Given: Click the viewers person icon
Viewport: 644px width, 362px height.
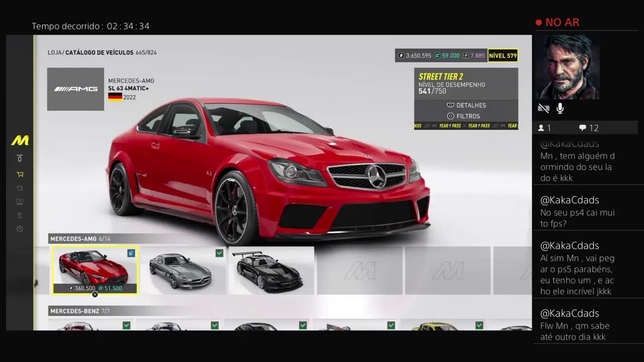Looking at the screenshot, I should pyautogui.click(x=541, y=128).
